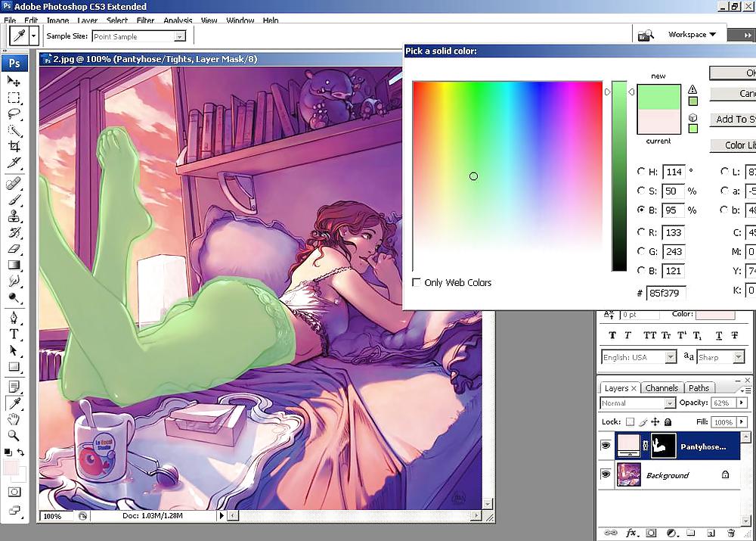Click inside the color field picker
The image size is (756, 541).
pos(507,176)
